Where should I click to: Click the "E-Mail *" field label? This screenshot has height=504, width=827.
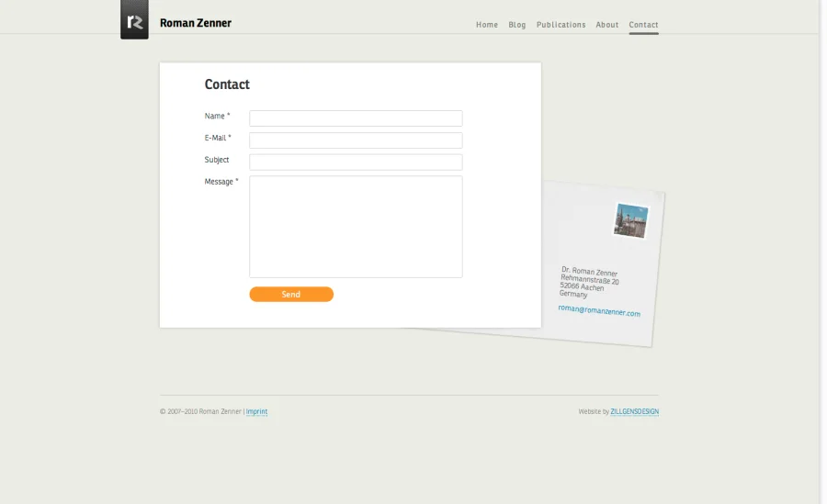[218, 138]
